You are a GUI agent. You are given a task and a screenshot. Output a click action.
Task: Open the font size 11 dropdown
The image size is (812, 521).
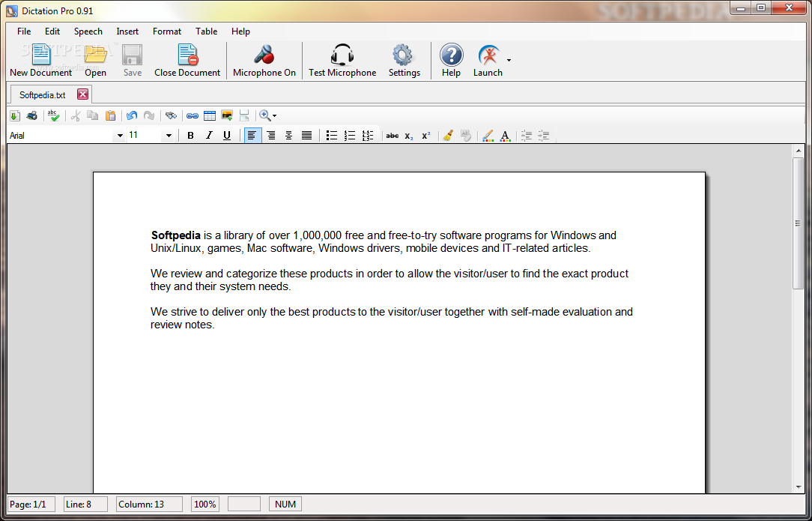point(169,136)
